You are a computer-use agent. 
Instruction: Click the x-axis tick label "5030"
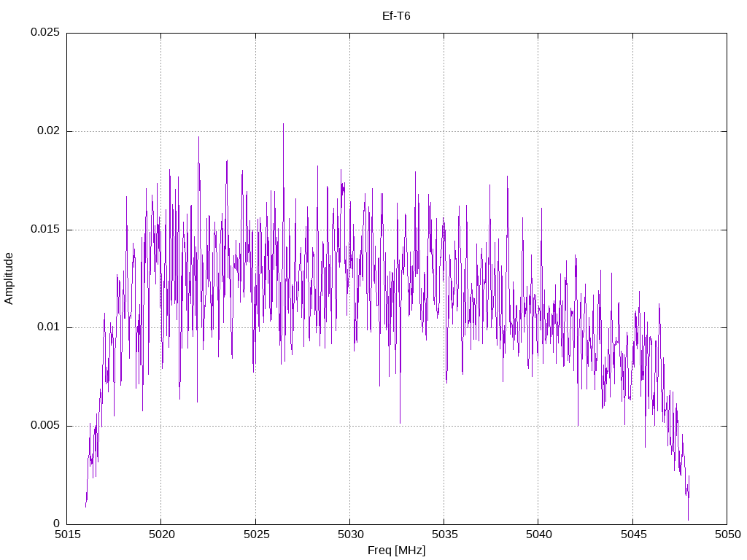[x=351, y=534]
